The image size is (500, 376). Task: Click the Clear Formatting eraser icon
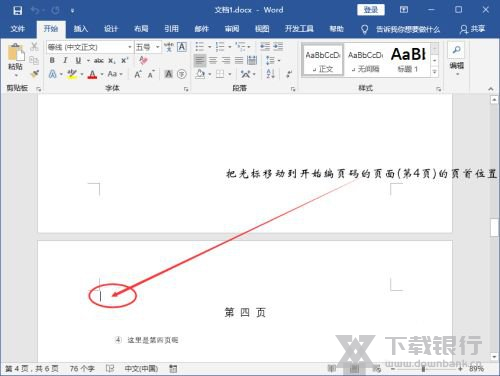(x=143, y=60)
